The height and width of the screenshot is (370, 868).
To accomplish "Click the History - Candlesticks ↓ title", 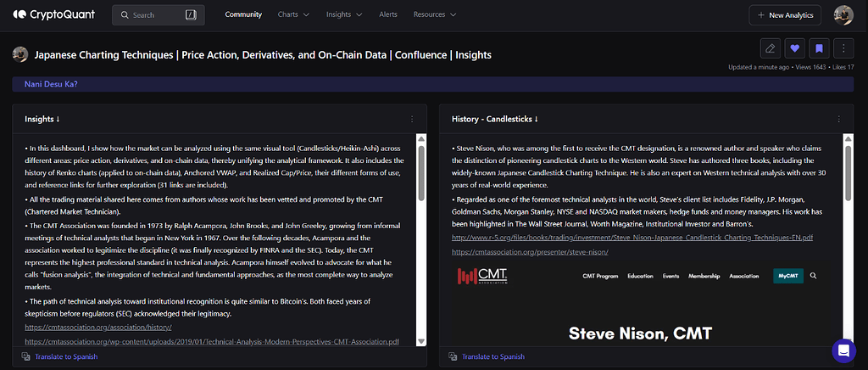I will click(495, 119).
